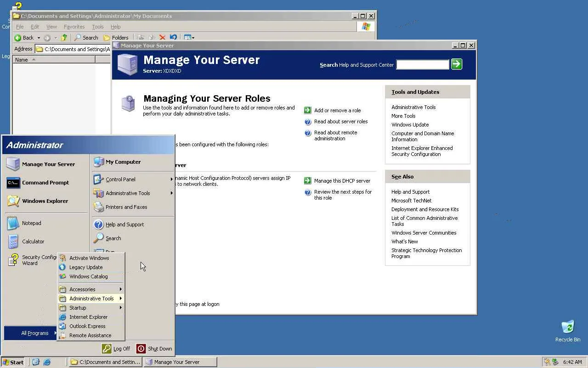Click the blue Undo icon in Explorer toolbar
The image size is (588, 368).
173,38
